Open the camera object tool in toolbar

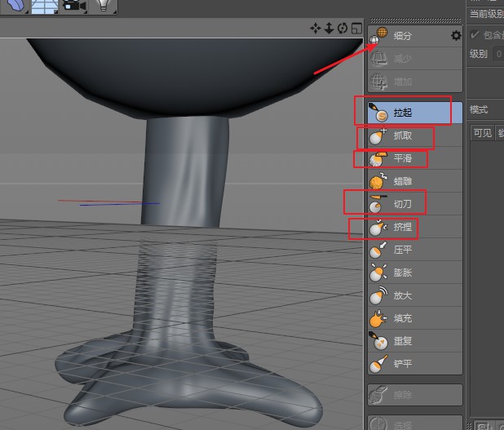click(x=73, y=6)
